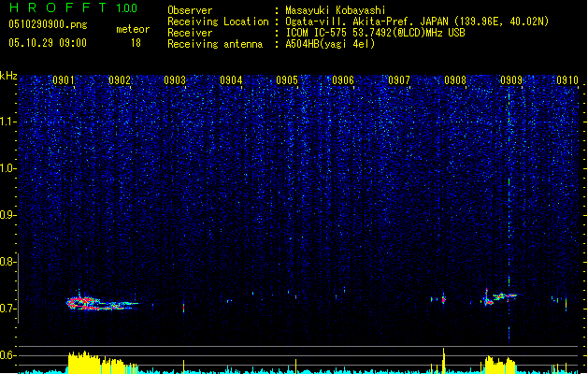Screen dimensions: 588x374
Task: Click the kHz axis unit label
Action: [8, 76]
